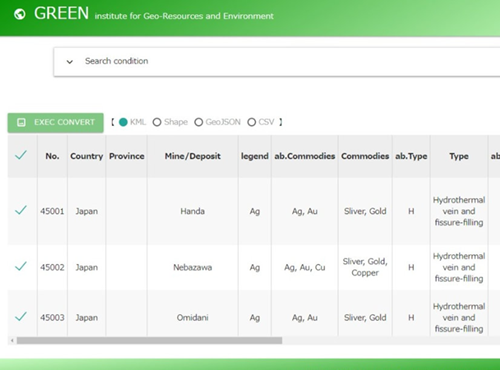The height and width of the screenshot is (370, 500).
Task: Click the Ag, Au cell for Handa
Action: tap(305, 211)
